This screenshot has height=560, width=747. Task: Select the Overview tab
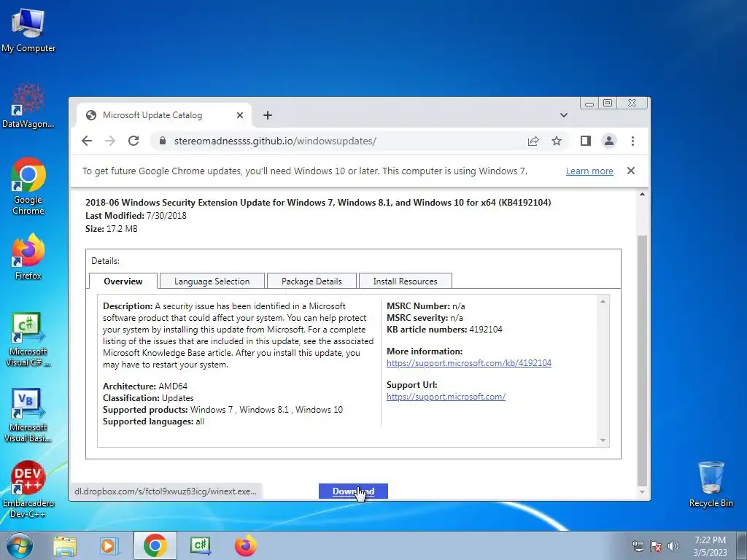tap(123, 281)
